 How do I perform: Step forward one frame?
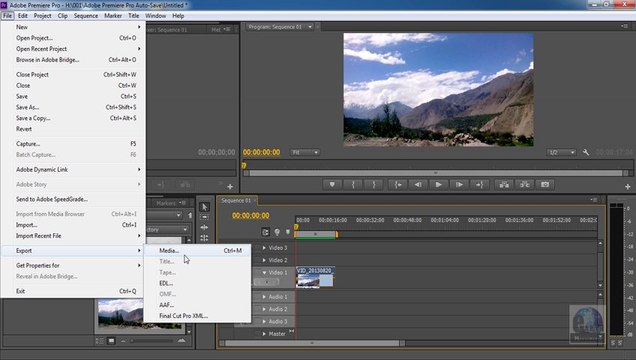pos(459,185)
